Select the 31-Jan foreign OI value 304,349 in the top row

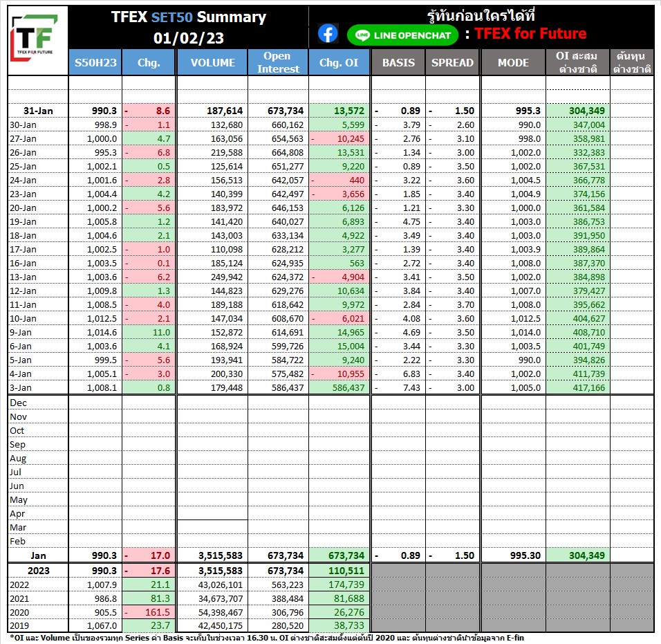587,111
